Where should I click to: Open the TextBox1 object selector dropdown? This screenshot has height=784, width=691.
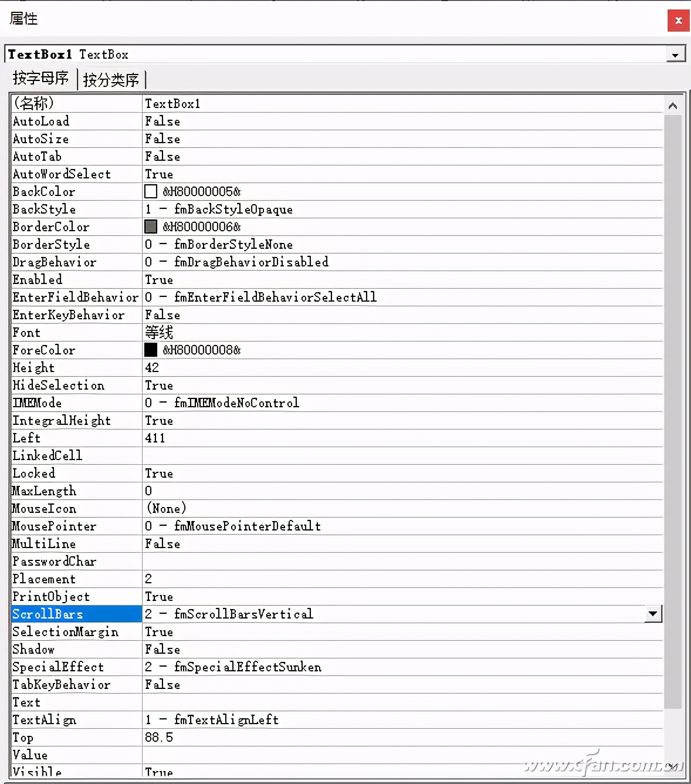click(675, 55)
